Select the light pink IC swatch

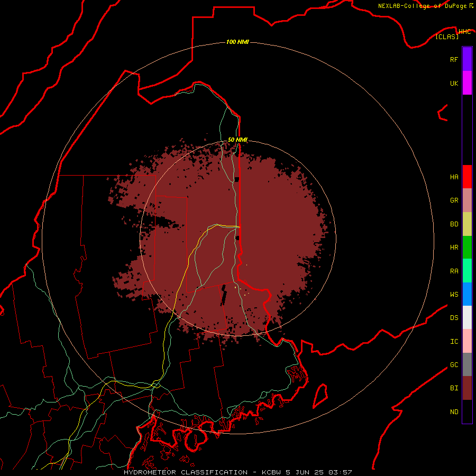pos(467,341)
